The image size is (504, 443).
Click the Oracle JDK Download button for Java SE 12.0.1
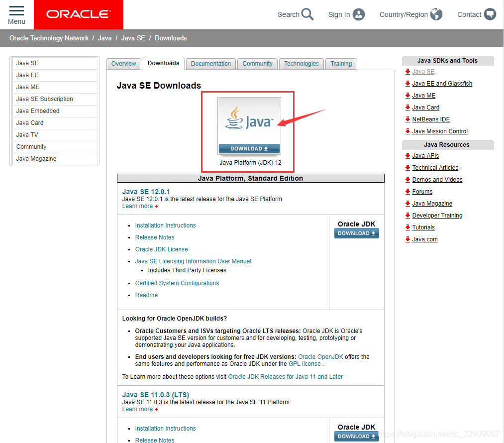pyautogui.click(x=356, y=233)
